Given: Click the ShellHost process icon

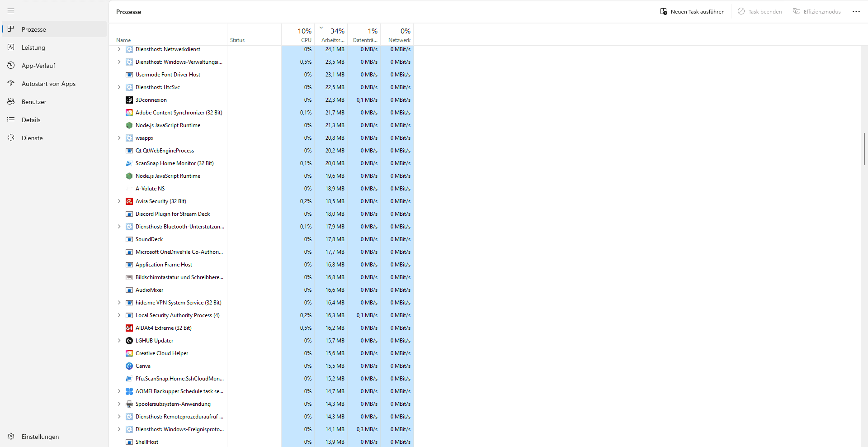Looking at the screenshot, I should click(129, 442).
